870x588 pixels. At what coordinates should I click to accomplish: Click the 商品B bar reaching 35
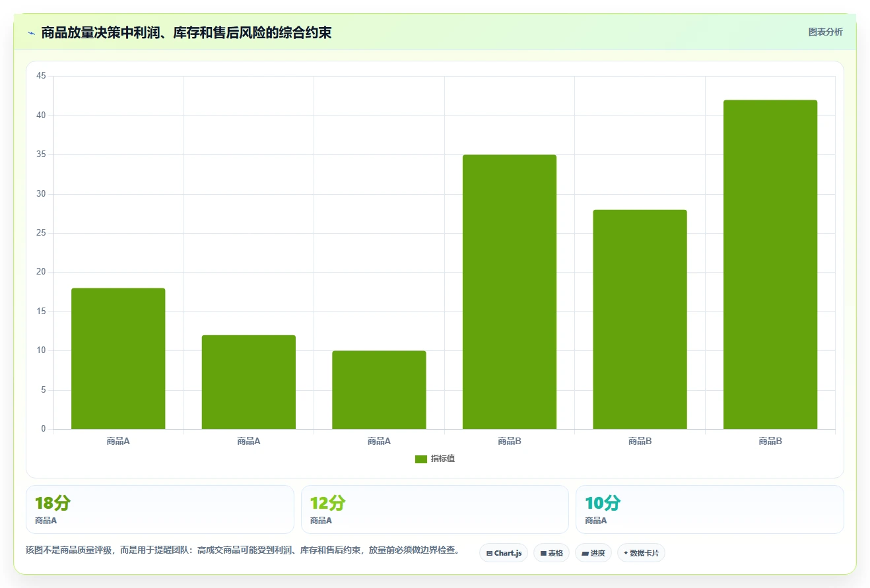pos(510,292)
